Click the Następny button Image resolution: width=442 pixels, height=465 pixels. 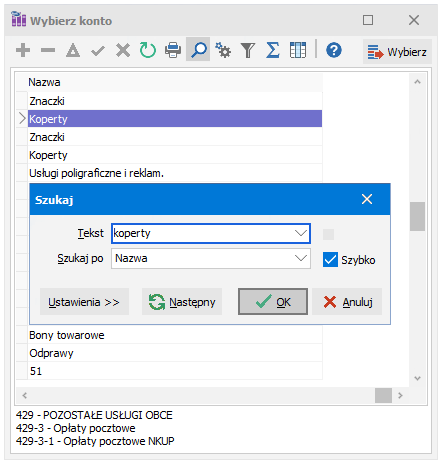pos(182,302)
